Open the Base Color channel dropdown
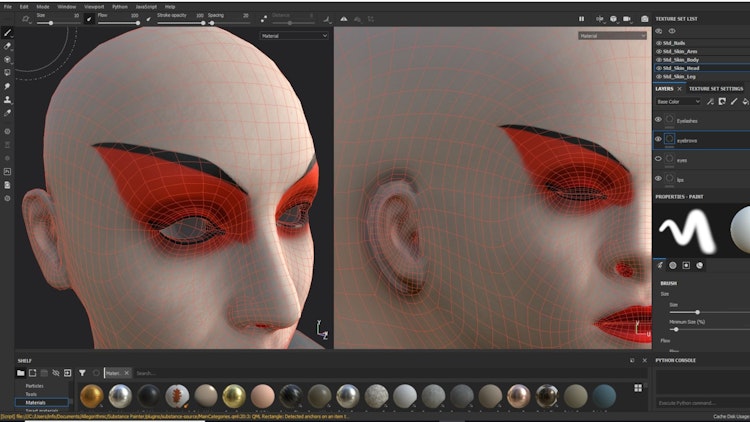The image size is (750, 422). click(678, 101)
